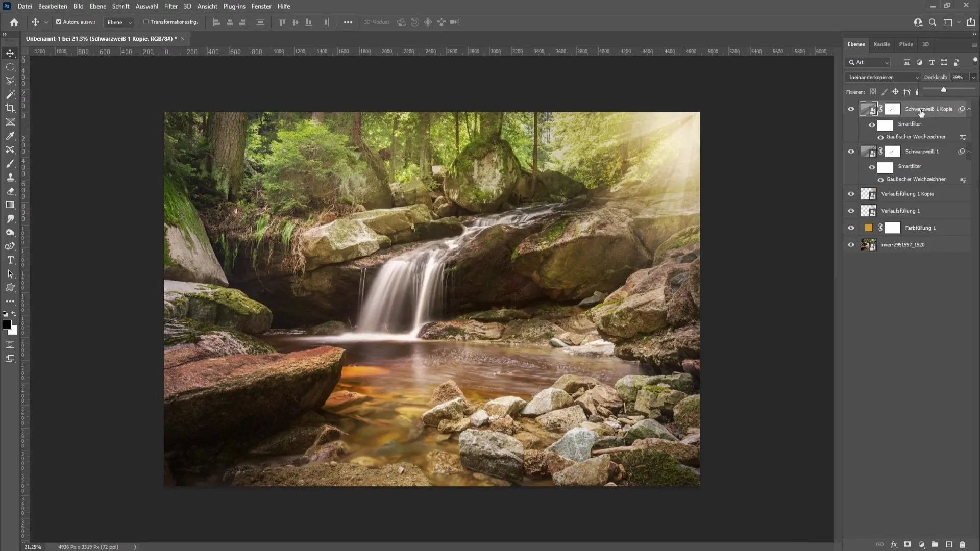980x551 pixels.
Task: Expand the Ebene menu
Action: click(96, 6)
